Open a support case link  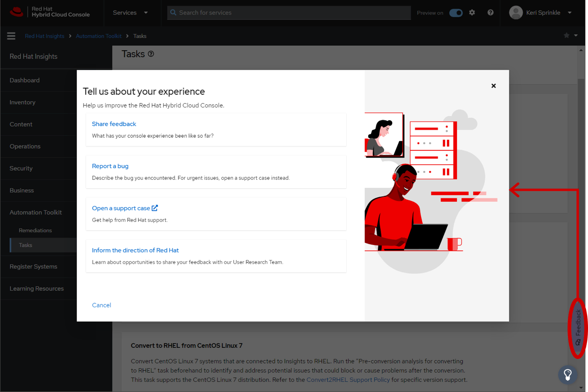tap(125, 208)
